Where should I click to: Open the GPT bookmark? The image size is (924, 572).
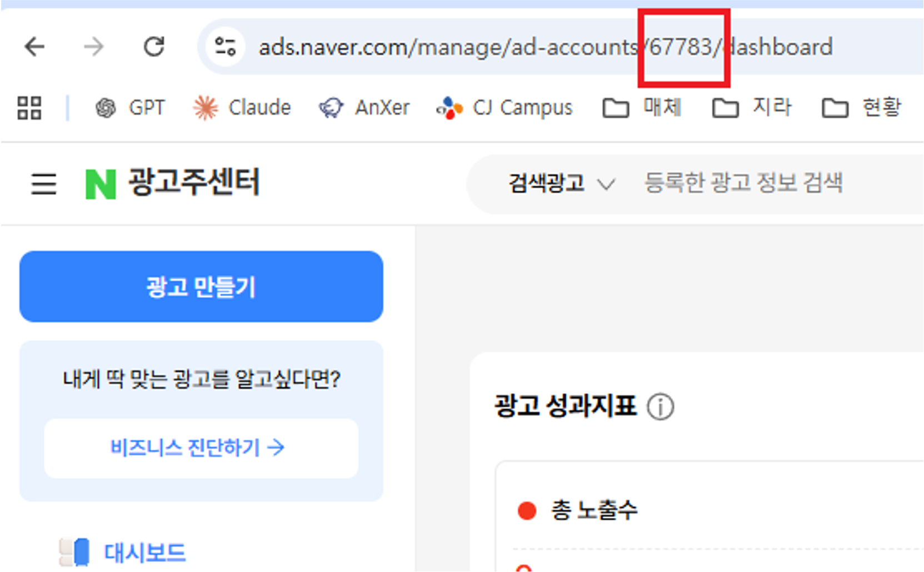click(130, 108)
